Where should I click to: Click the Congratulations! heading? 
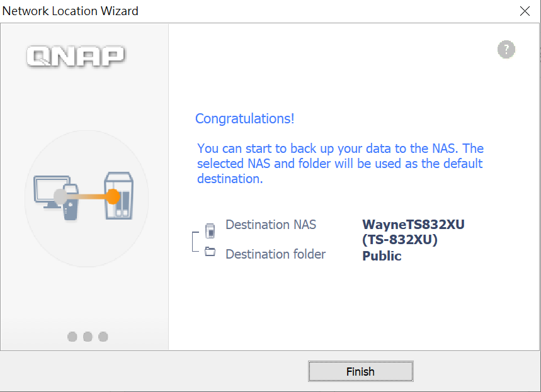(x=244, y=118)
